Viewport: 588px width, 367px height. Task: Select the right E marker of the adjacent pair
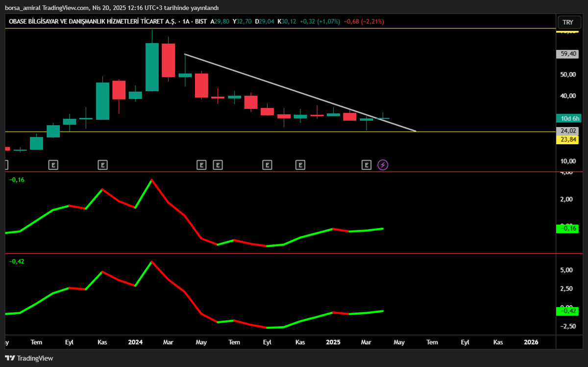coord(218,165)
